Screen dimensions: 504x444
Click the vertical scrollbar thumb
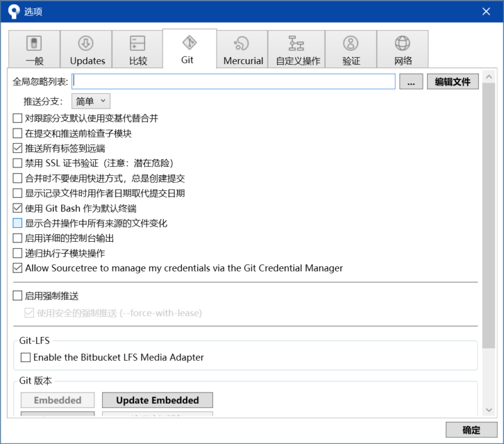[x=489, y=215]
